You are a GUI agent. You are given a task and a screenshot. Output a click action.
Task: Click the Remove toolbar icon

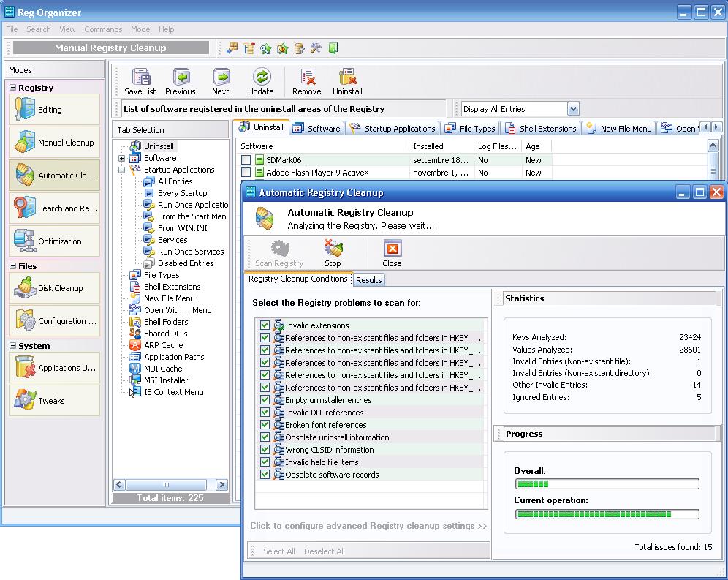point(307,78)
